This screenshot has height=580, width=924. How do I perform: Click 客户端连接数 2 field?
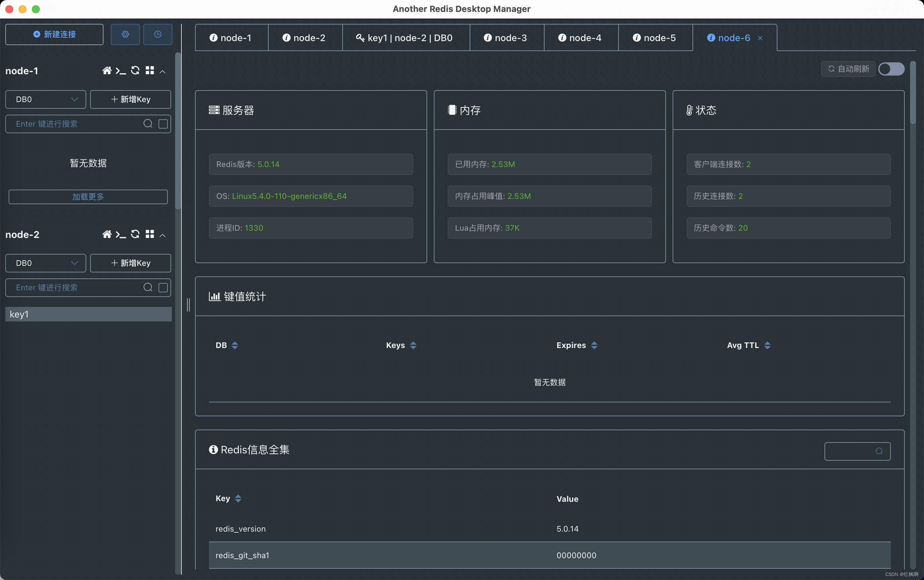[x=788, y=164]
